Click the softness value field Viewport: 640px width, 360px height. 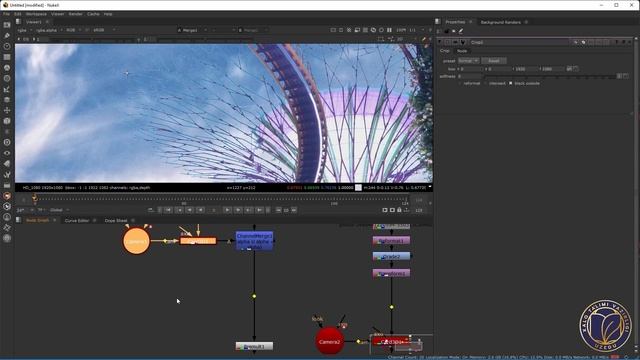coord(469,76)
